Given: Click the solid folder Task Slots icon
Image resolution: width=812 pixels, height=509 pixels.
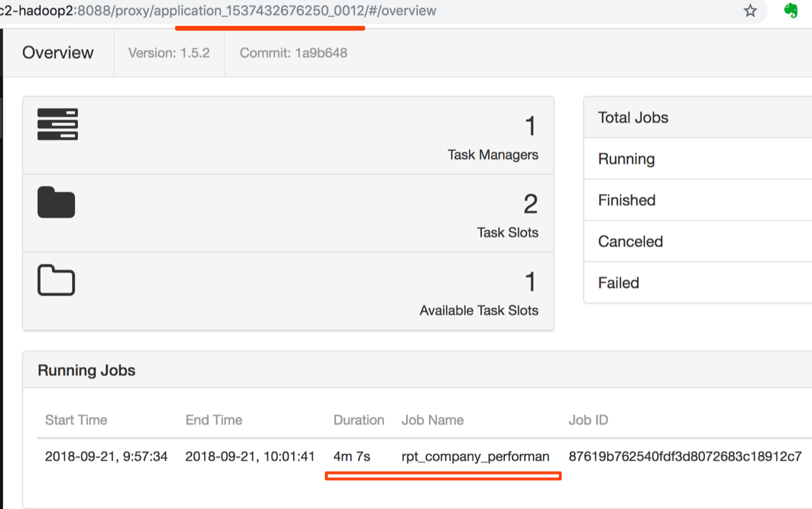Looking at the screenshot, I should tap(56, 202).
